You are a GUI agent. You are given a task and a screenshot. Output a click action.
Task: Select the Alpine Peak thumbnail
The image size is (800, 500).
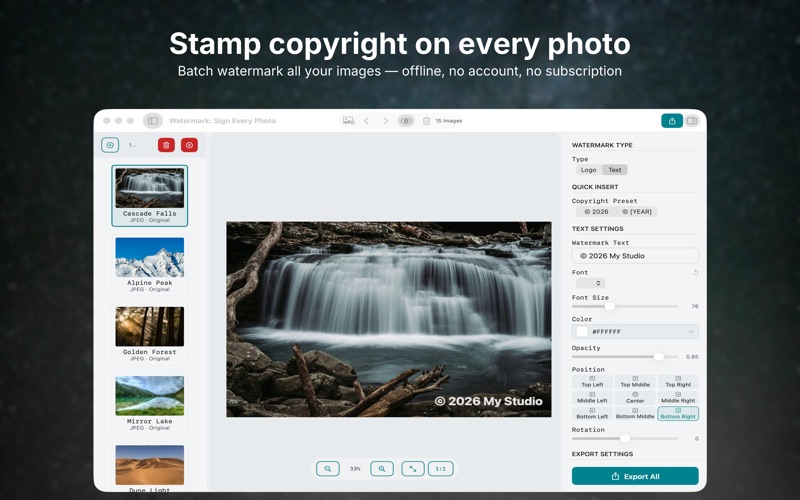pyautogui.click(x=149, y=265)
